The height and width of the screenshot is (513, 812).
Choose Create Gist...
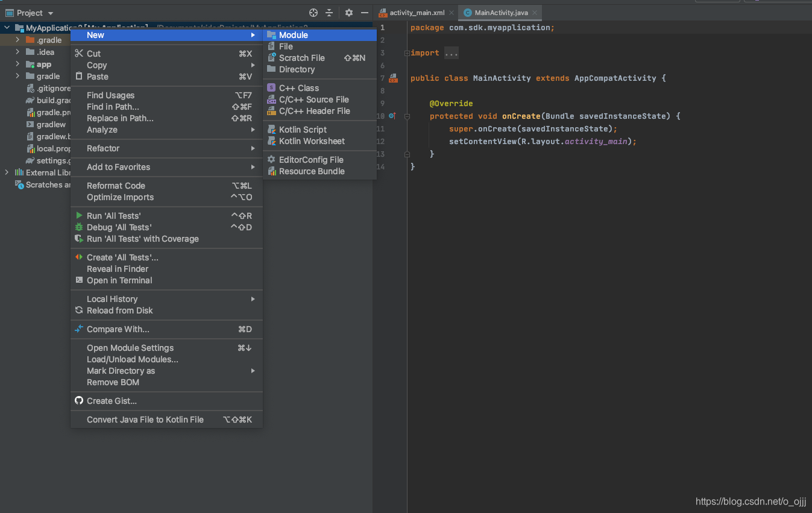pos(166,401)
